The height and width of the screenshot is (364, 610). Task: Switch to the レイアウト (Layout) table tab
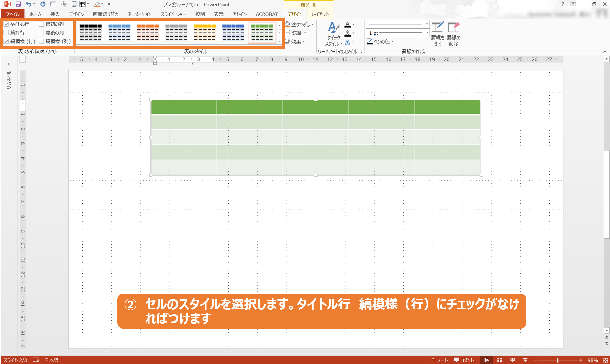320,14
